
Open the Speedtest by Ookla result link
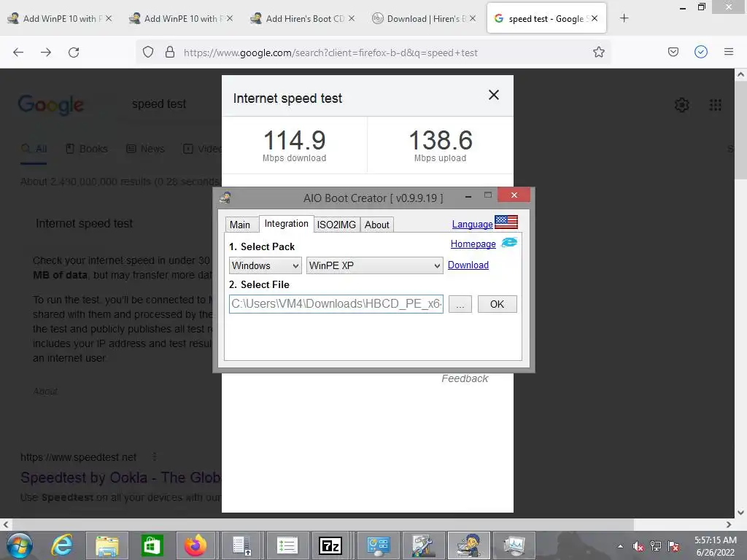[120, 477]
